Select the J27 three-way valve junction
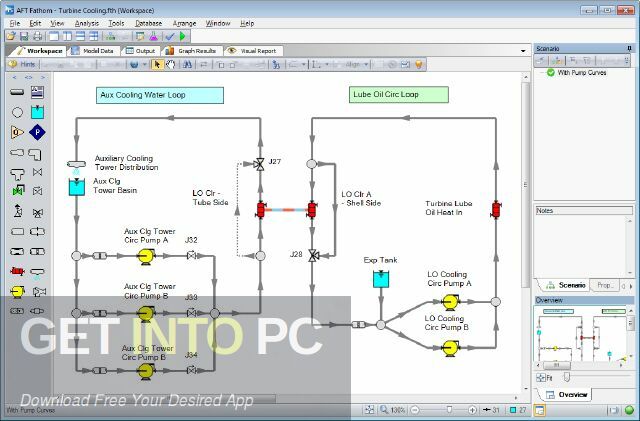This screenshot has height=421, width=640. [259, 164]
